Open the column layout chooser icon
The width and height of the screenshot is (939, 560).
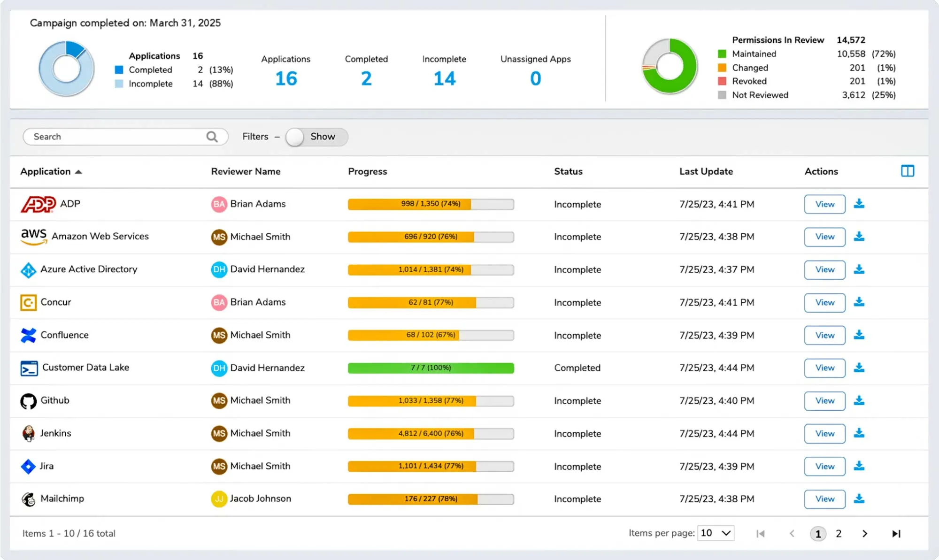tap(907, 171)
